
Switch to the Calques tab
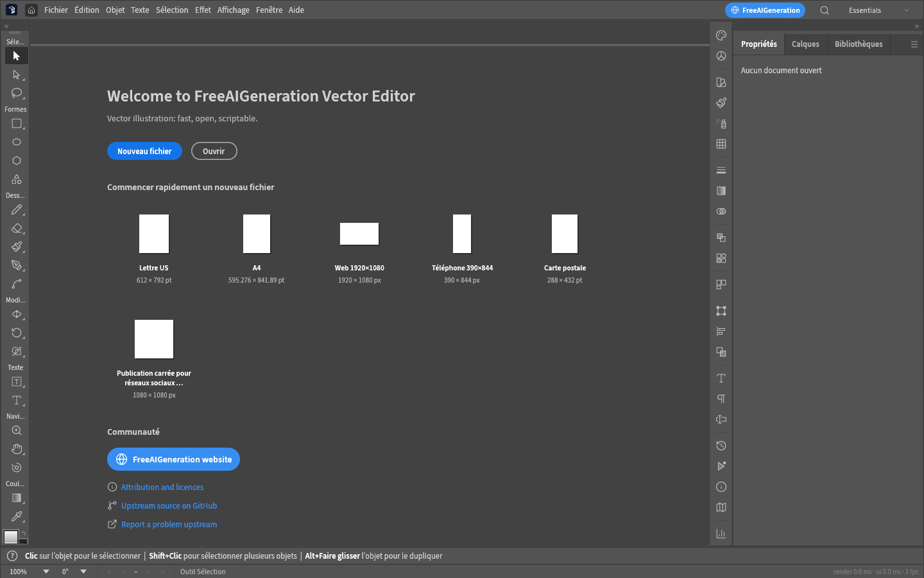click(805, 44)
